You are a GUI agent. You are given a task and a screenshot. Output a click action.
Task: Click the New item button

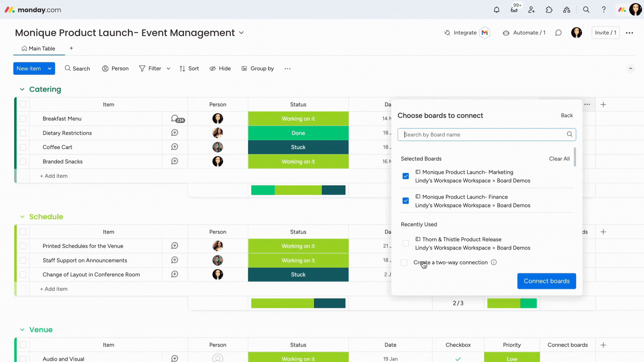(x=29, y=68)
